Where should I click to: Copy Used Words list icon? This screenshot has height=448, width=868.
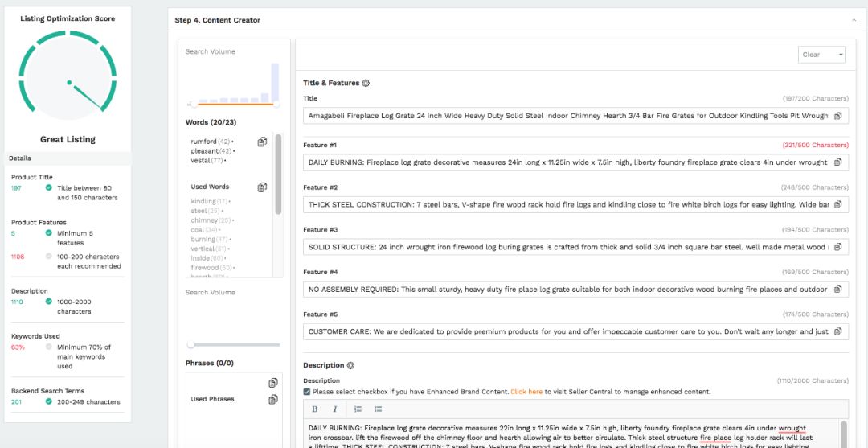[x=262, y=187]
